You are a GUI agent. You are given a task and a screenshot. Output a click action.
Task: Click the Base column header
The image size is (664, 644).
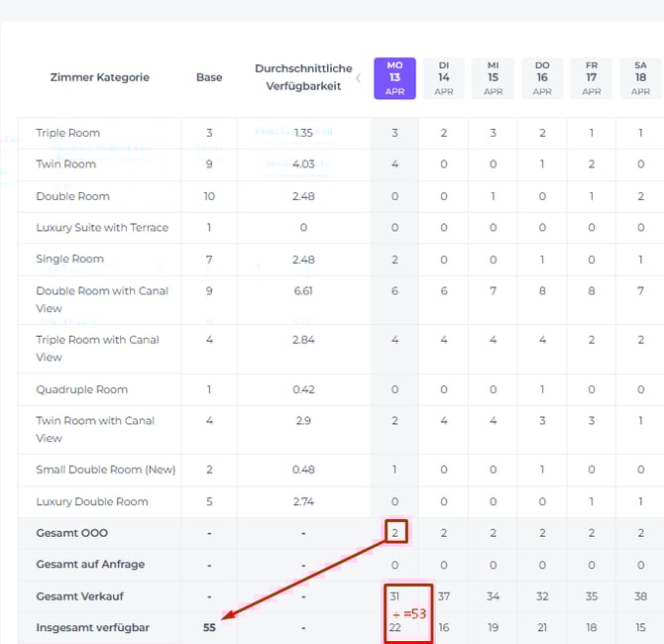(209, 77)
